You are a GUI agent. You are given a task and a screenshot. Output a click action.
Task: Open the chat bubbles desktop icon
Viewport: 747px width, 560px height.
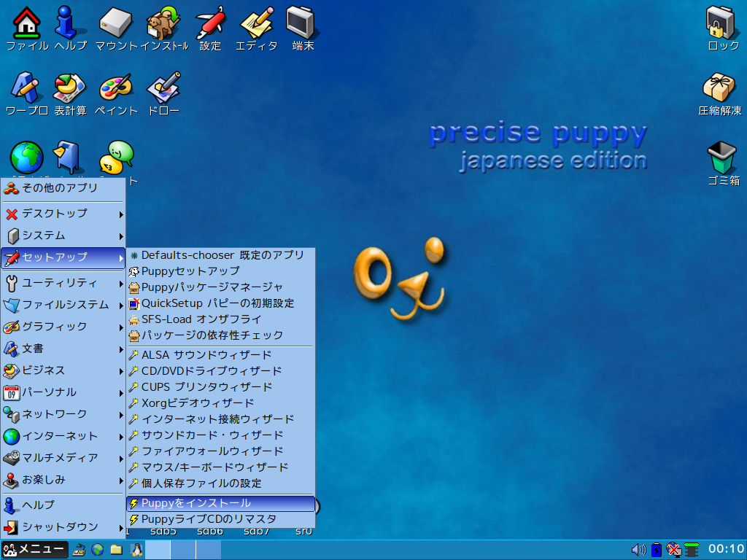[116, 157]
